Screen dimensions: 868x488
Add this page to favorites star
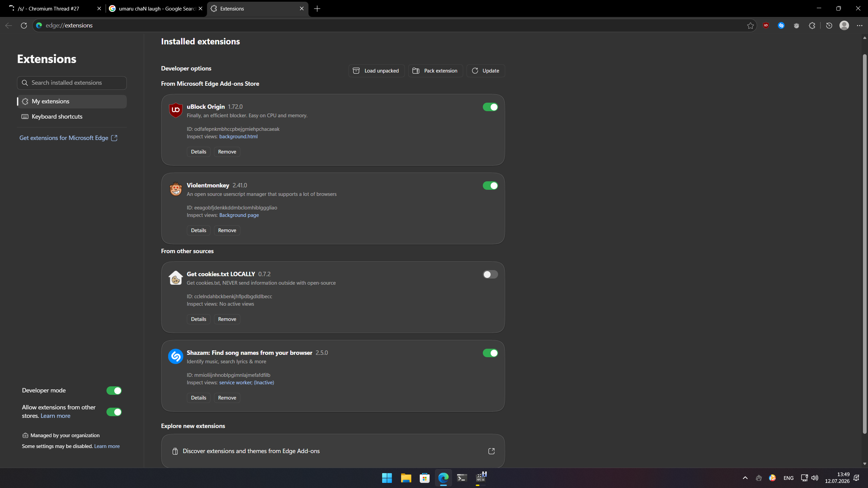coord(750,25)
